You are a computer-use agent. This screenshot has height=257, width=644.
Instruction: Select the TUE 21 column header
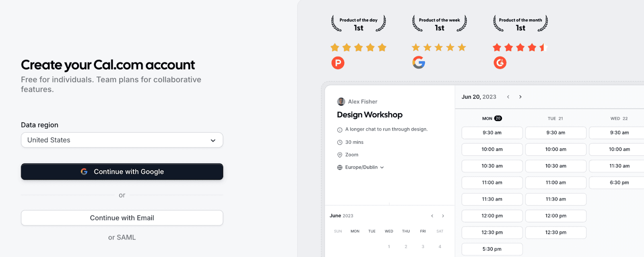pyautogui.click(x=555, y=118)
